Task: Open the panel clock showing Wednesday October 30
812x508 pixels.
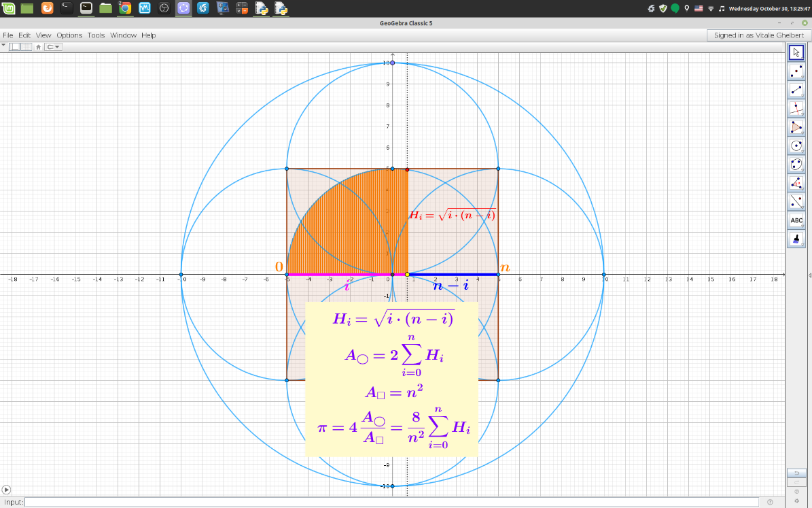Action: click(769, 8)
